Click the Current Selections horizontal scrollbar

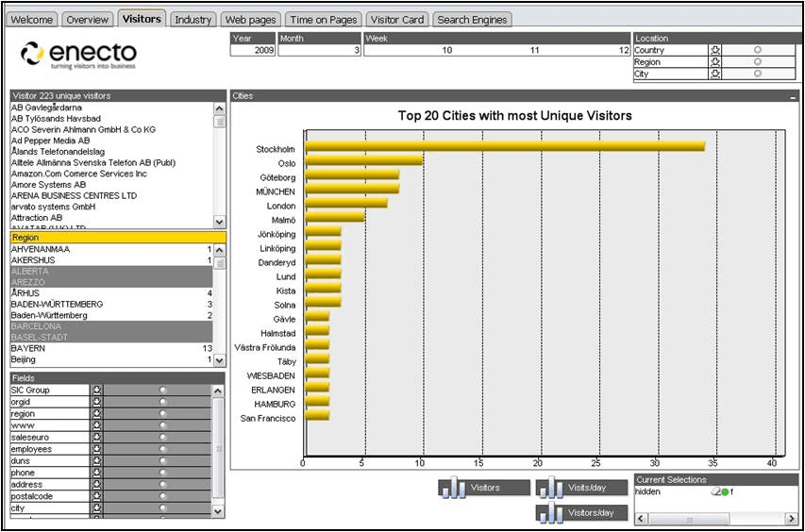click(716, 519)
